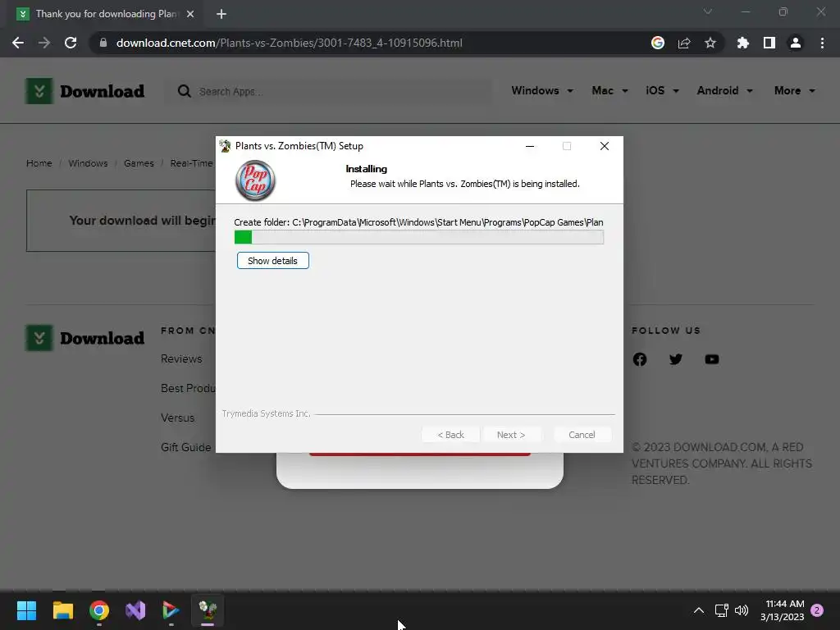Image resolution: width=840 pixels, height=630 pixels.
Task: Open Chrome extensions puzzle menu
Action: [x=743, y=43]
